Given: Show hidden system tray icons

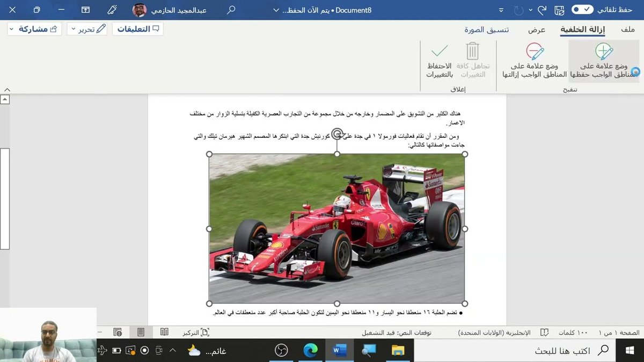Looking at the screenshot, I should coord(173,351).
